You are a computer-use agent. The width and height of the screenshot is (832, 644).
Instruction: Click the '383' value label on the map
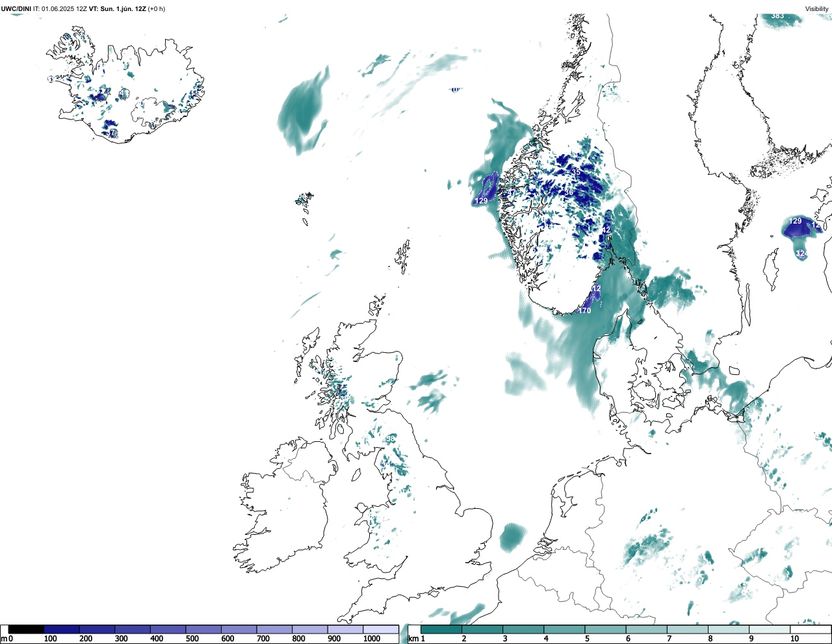tap(777, 16)
